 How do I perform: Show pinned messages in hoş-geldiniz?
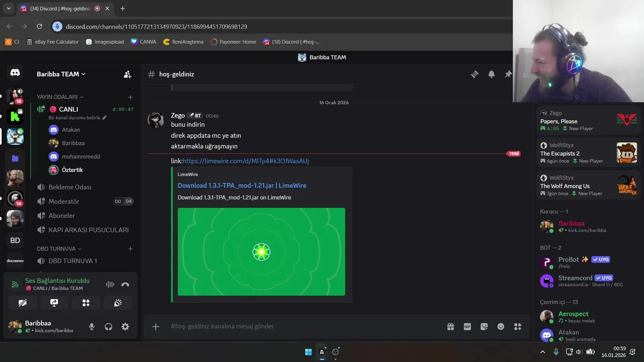pyautogui.click(x=508, y=74)
